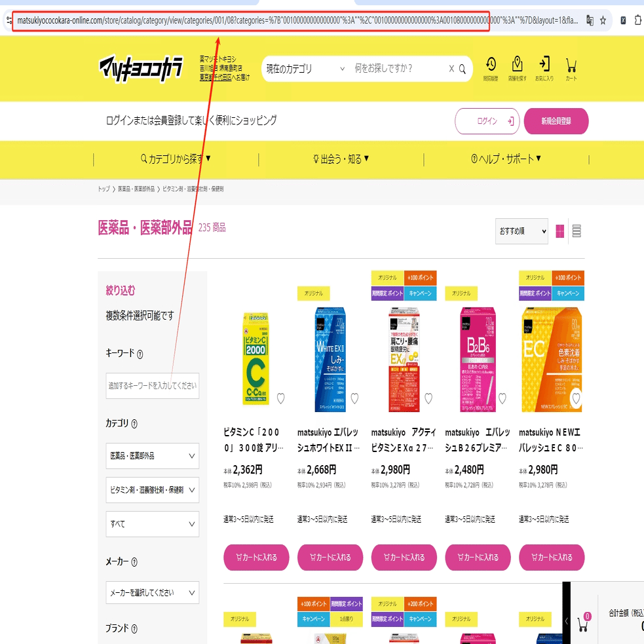This screenshot has width=644, height=644.
Task: Click the 新規会員登録 button
Action: (556, 121)
